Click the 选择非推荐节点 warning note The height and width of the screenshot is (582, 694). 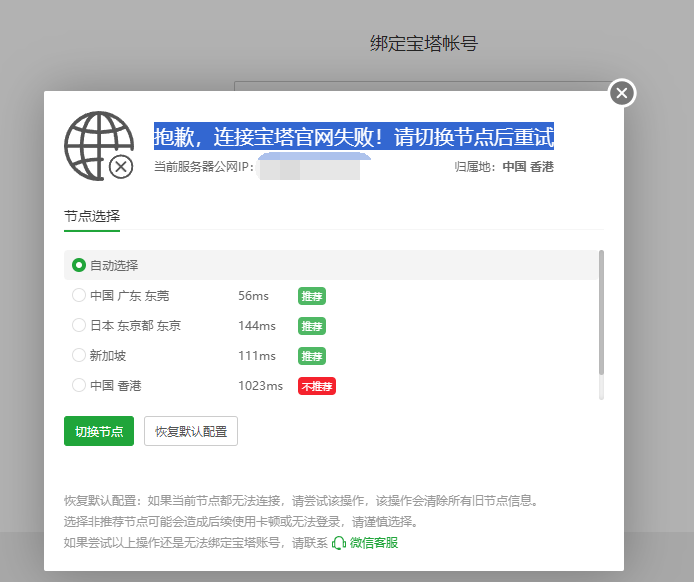[x=241, y=522]
